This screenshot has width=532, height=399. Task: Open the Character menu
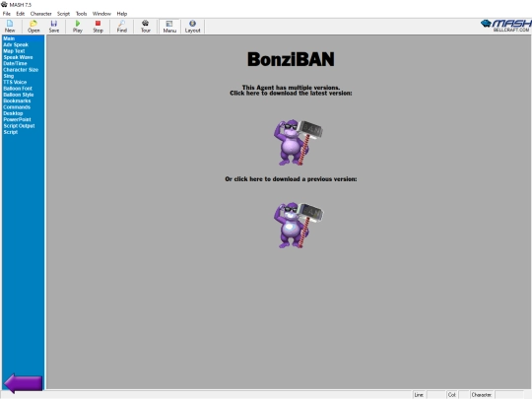tap(41, 14)
